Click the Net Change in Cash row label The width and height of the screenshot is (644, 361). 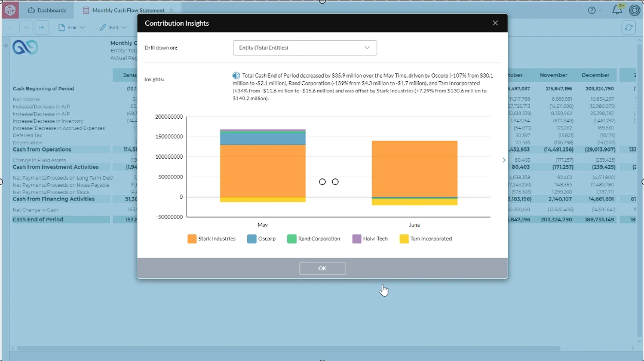[35, 209]
